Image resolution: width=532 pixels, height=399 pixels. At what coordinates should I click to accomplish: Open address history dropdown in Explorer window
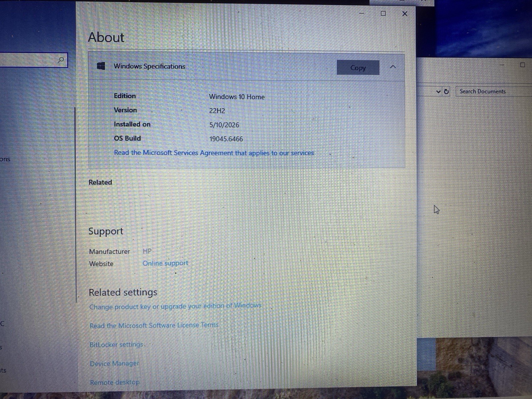coord(438,91)
